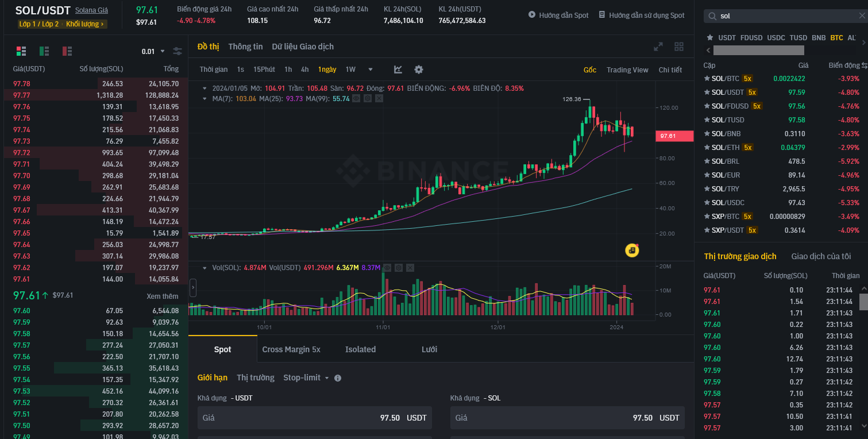Click Xem thêm in order book
Screen dimensions: 868x439
[163, 296]
